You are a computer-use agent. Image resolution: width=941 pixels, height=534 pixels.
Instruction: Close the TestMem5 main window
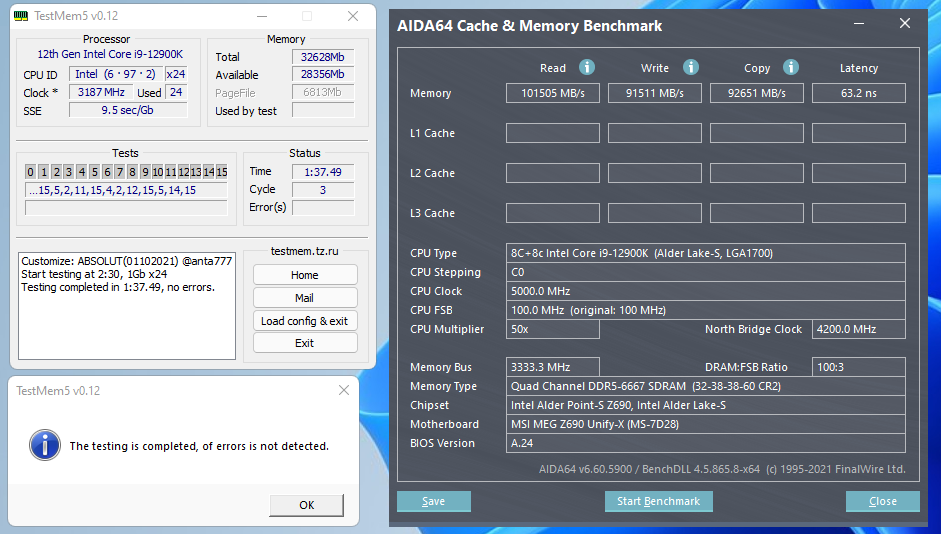click(x=353, y=16)
